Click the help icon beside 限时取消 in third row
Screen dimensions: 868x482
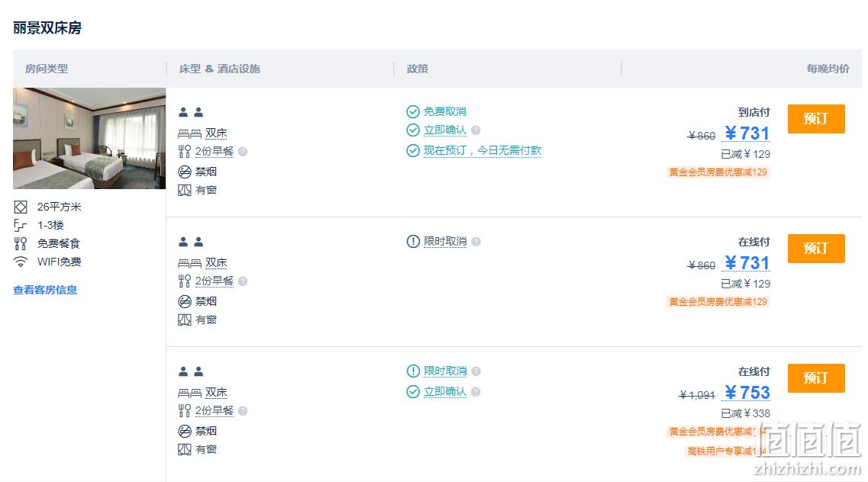click(x=476, y=371)
